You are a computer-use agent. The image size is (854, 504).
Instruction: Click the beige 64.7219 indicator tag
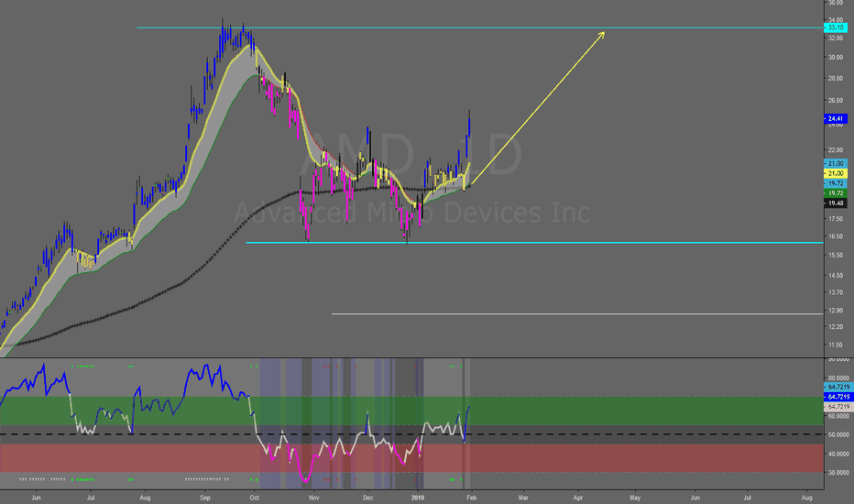(x=838, y=407)
